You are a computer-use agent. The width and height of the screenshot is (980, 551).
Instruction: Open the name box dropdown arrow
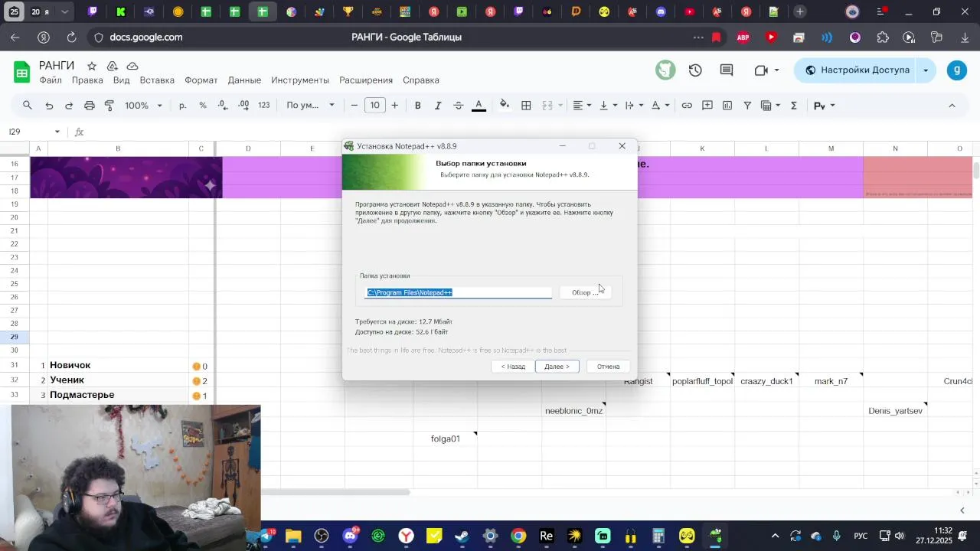tap(57, 132)
